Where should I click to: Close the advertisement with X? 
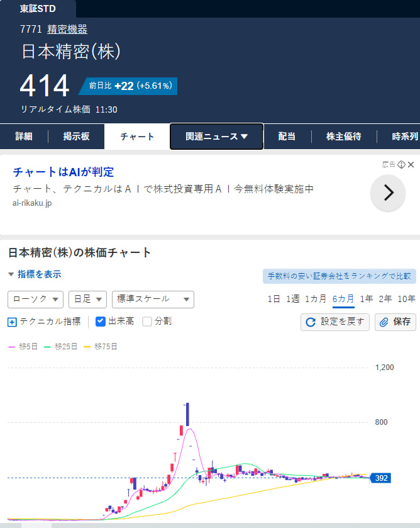pos(411,164)
